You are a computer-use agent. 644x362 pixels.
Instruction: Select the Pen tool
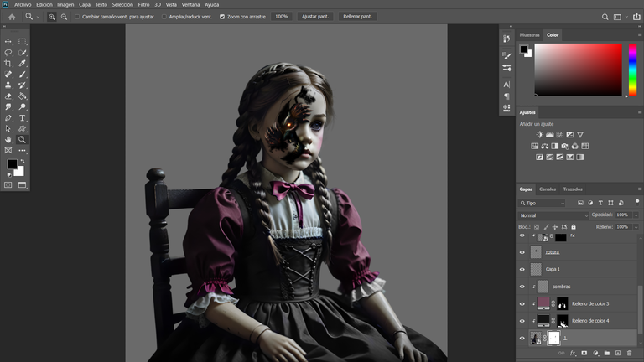[8, 118]
